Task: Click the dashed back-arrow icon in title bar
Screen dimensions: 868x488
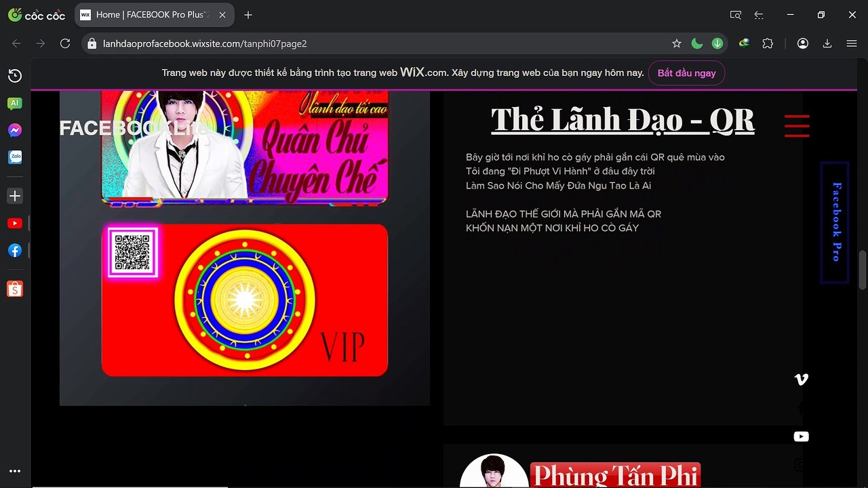Action: 759,15
